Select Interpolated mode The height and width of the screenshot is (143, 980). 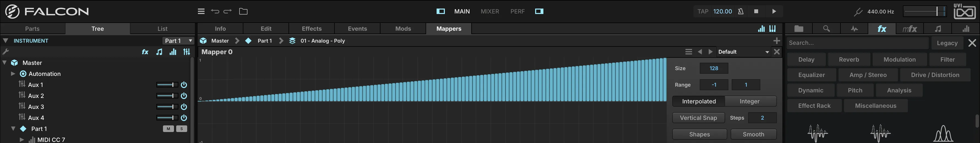click(698, 101)
